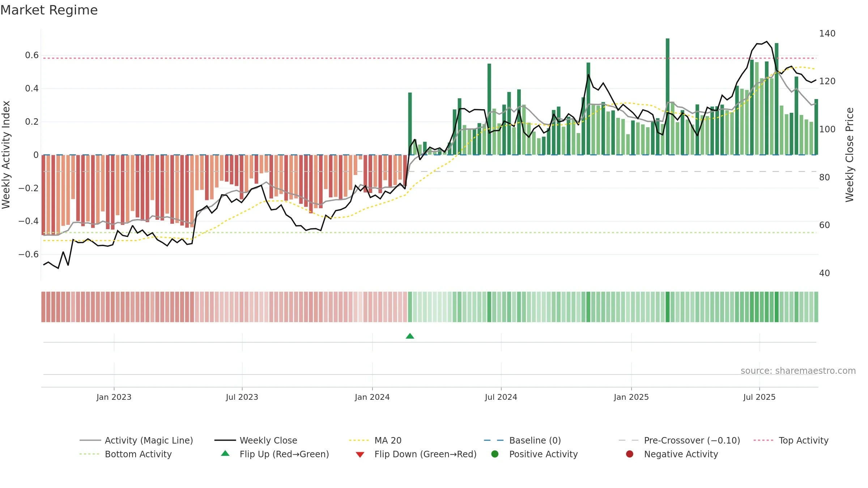Click the 0.6 activity axis tick
The height and width of the screenshot is (488, 868).
[32, 55]
